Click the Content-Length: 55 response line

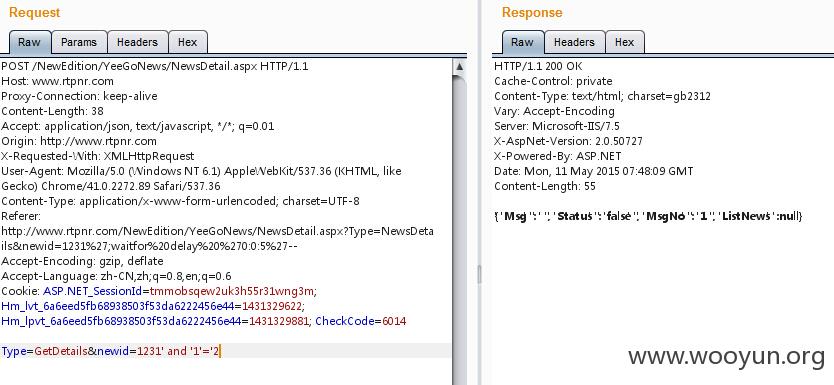[x=545, y=186]
